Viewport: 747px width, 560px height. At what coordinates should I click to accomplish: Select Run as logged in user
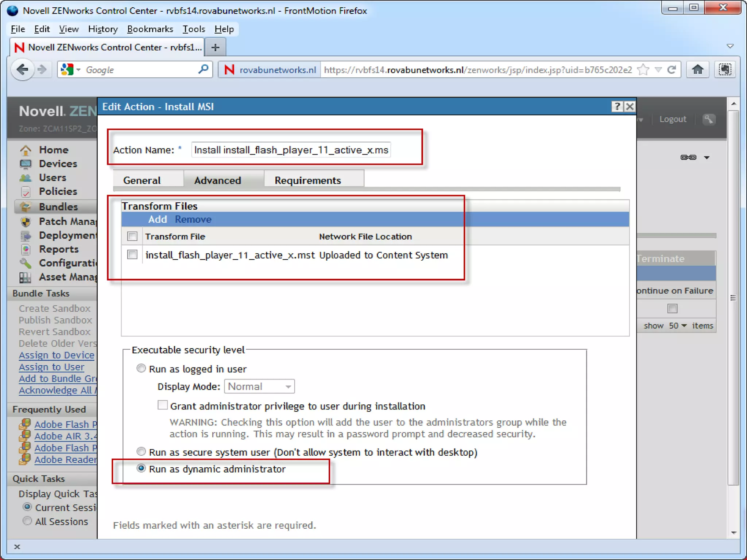click(141, 369)
